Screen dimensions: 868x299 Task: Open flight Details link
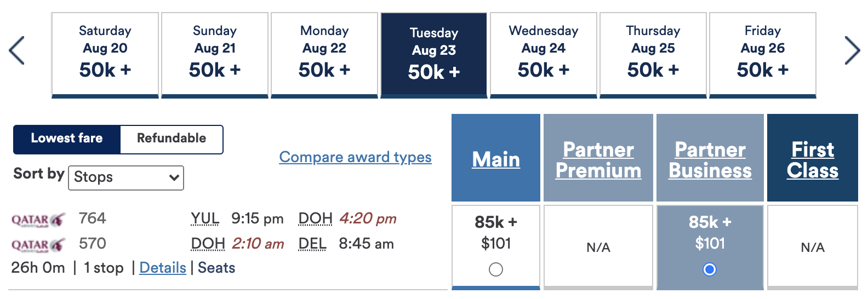(163, 268)
